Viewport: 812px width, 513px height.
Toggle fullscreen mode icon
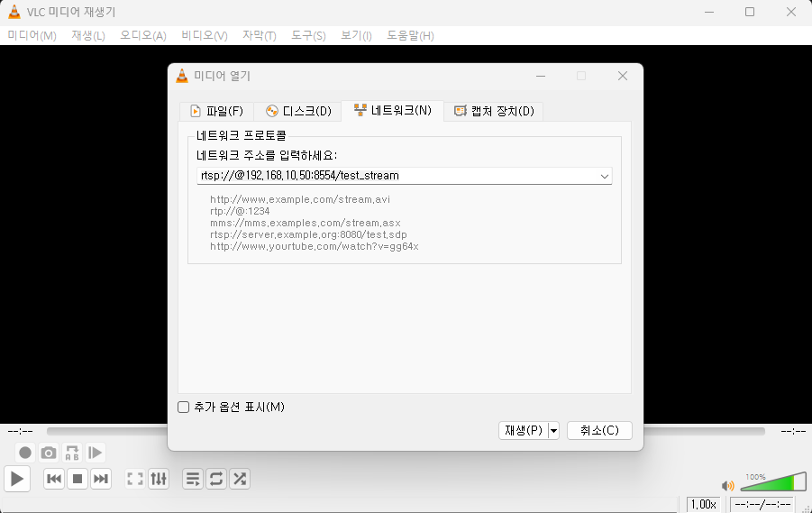coord(135,479)
